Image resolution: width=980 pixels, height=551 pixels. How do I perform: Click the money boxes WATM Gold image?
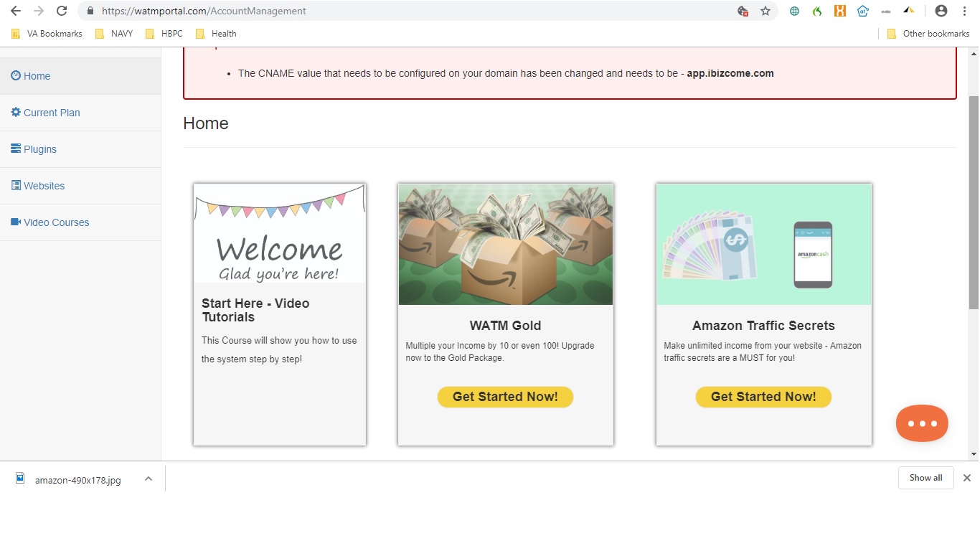tap(506, 245)
